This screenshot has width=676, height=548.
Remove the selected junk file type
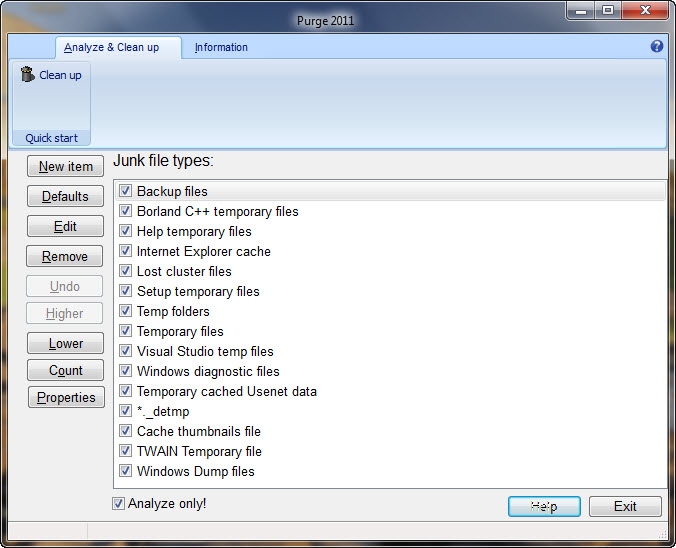[65, 256]
